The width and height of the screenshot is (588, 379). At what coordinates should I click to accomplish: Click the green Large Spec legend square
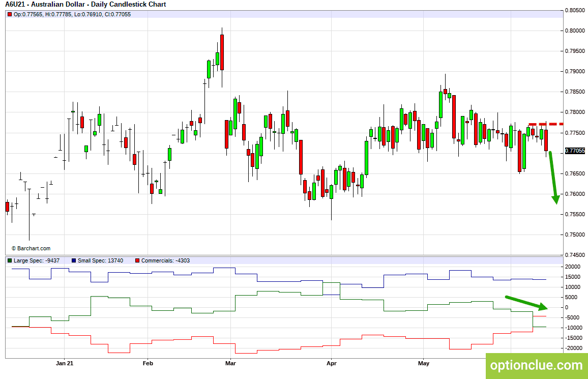coord(10,260)
